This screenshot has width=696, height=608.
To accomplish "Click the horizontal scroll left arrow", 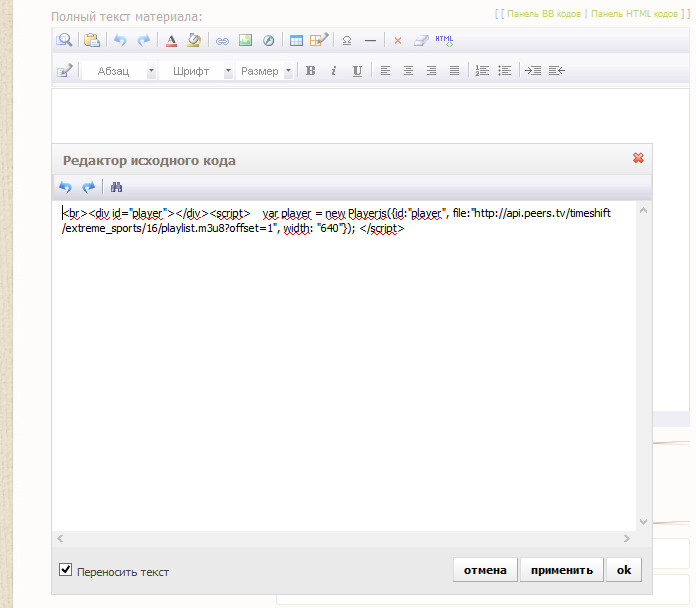I will [60, 538].
